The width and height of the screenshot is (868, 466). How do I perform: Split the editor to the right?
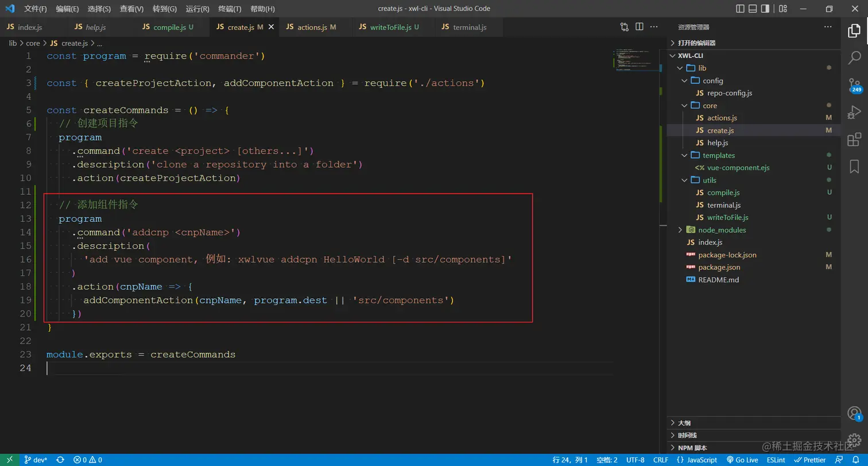(x=640, y=27)
